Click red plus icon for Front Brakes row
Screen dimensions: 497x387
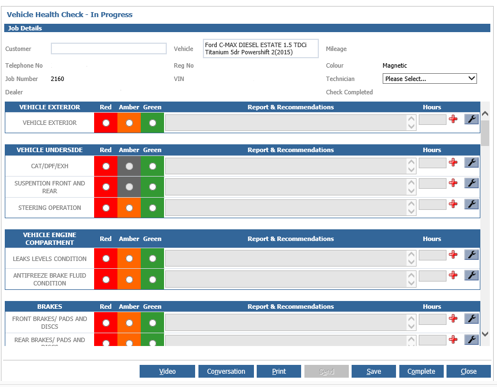pyautogui.click(x=453, y=318)
